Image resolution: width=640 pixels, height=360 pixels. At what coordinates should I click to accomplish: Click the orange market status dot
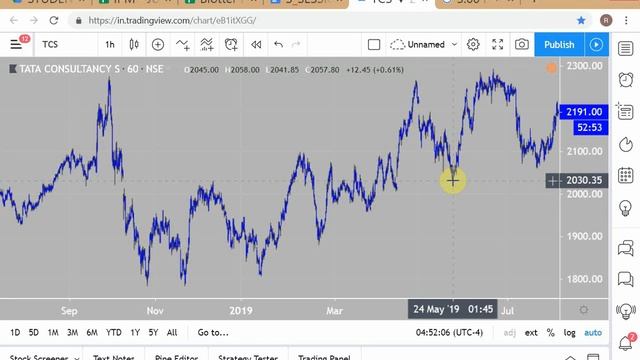[551, 68]
